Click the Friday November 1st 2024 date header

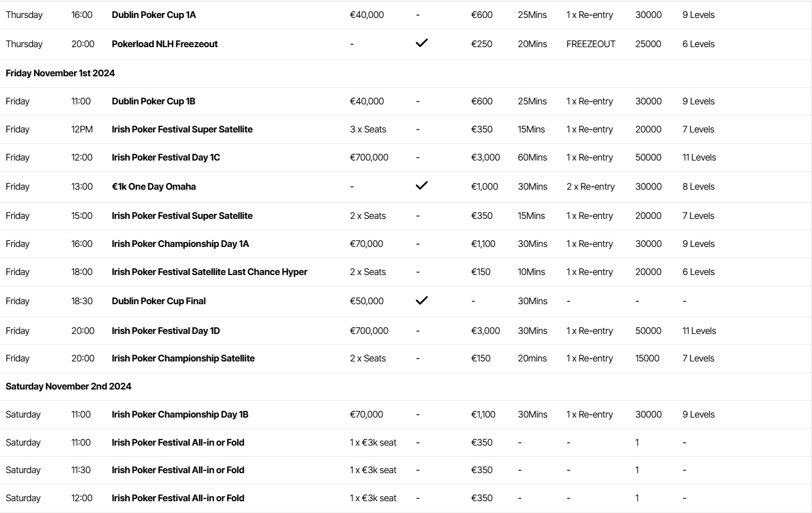point(60,74)
